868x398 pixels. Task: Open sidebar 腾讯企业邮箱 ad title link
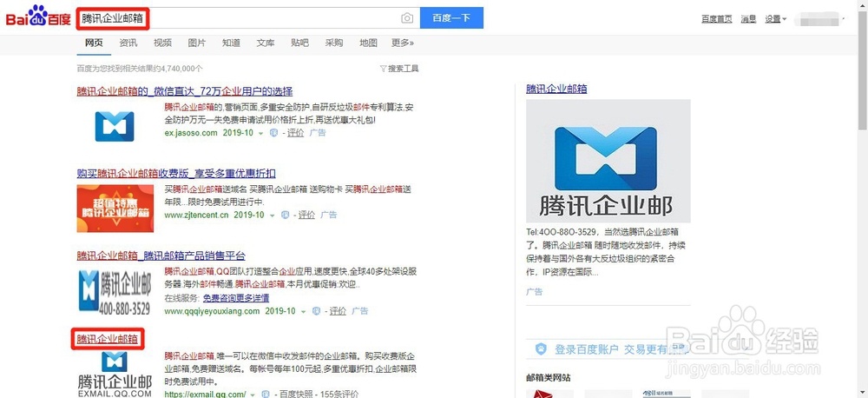click(556, 89)
